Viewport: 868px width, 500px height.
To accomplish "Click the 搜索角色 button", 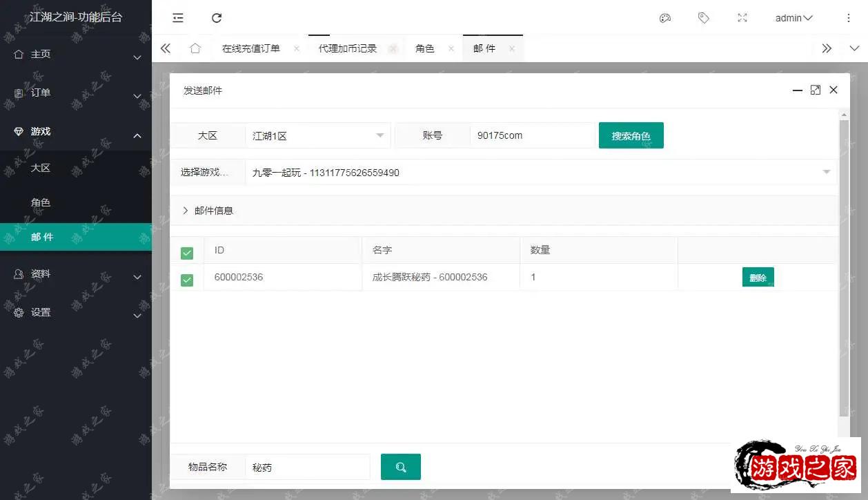I will tap(631, 135).
